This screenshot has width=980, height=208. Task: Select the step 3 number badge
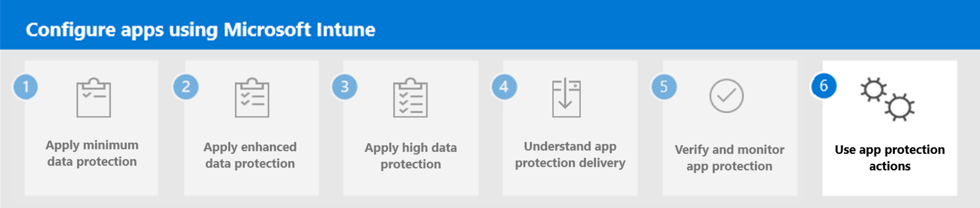[x=345, y=87]
